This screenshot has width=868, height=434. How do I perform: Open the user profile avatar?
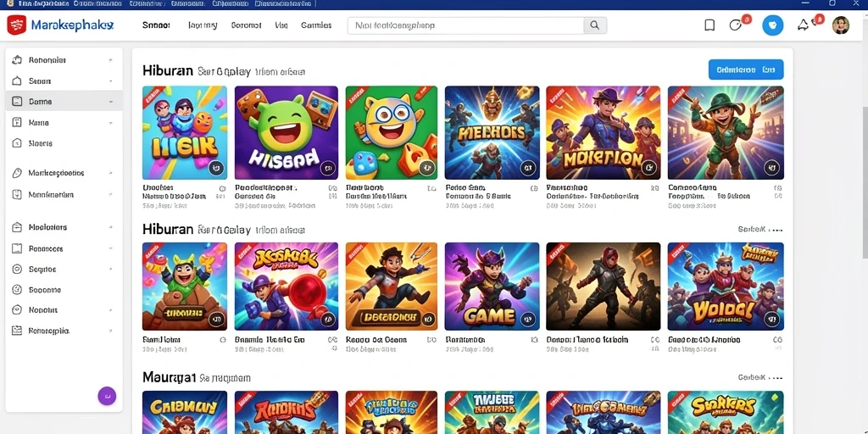pyautogui.click(x=840, y=25)
